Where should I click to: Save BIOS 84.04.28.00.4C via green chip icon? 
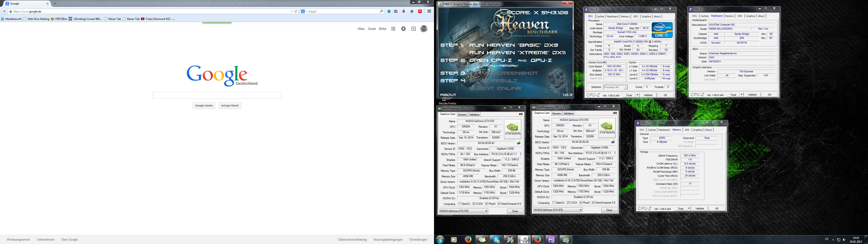519,143
